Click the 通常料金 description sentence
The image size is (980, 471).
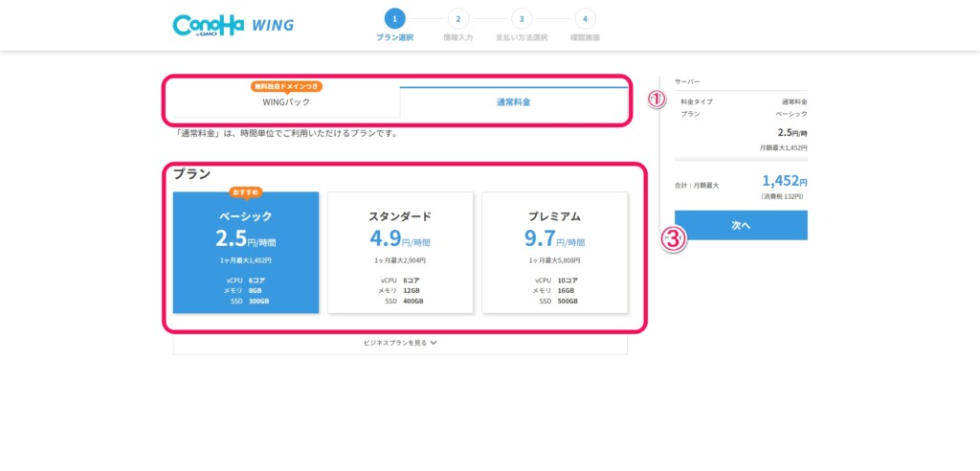(x=287, y=133)
